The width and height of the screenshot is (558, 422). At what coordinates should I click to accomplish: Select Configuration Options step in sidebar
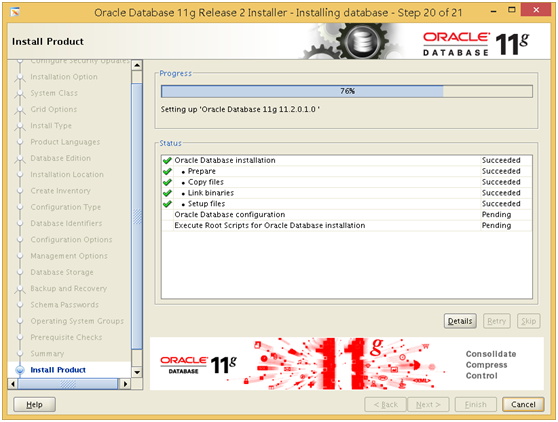[71, 240]
